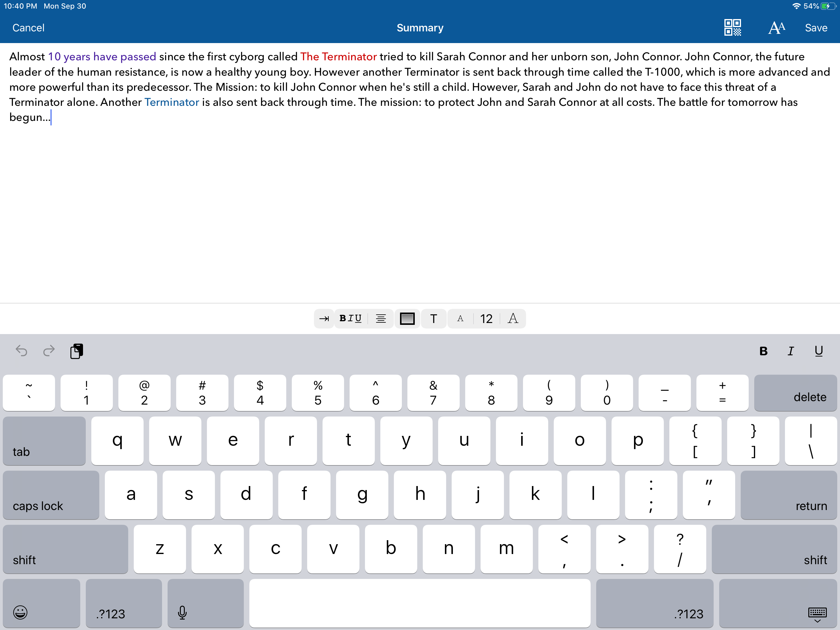Insert a tab indent from the formatting bar

coord(324,318)
